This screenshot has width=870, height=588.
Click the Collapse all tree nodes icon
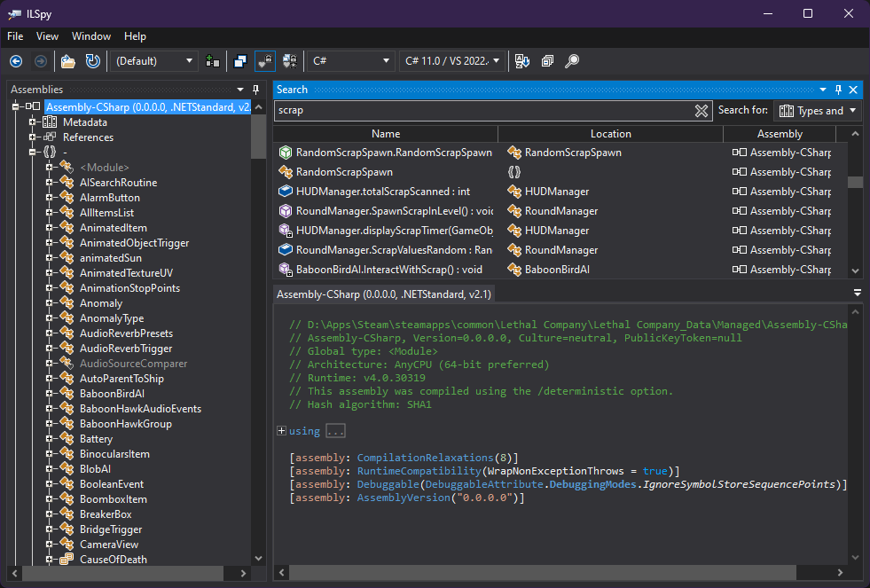pos(548,61)
